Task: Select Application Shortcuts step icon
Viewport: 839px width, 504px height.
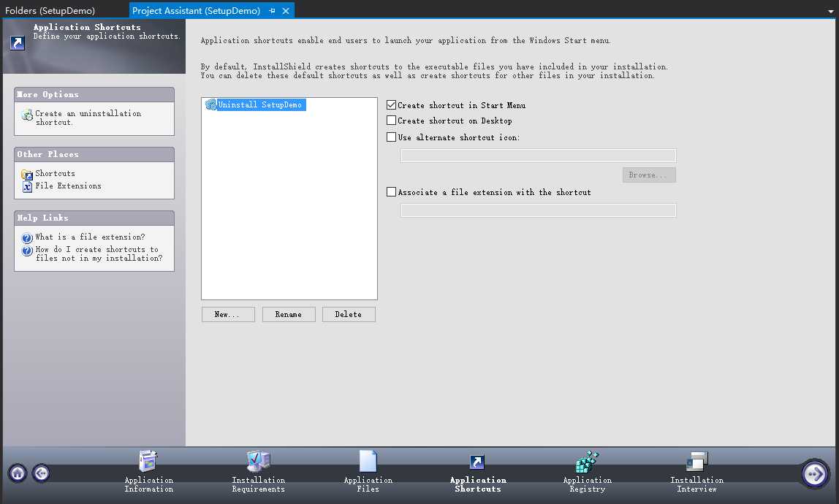Action: 477,462
